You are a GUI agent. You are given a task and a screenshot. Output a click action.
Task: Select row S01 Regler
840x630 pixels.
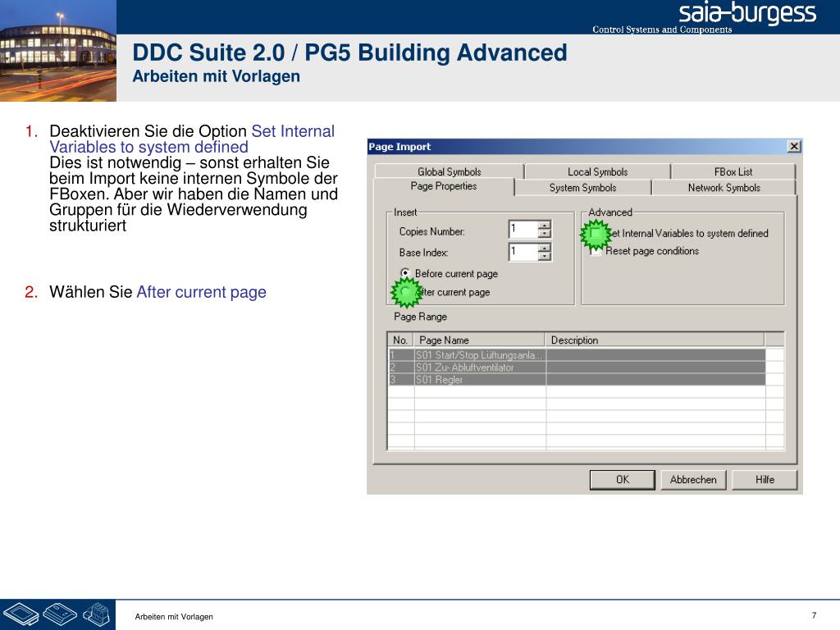[577, 379]
